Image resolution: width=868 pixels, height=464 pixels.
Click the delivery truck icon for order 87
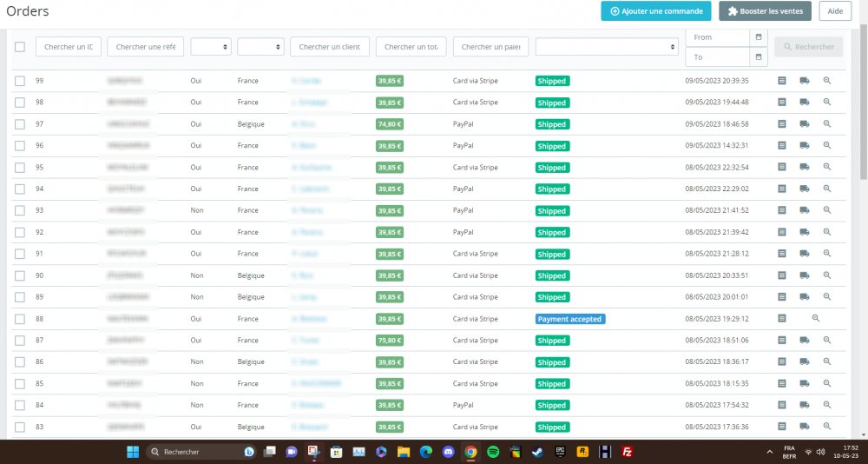coord(805,340)
